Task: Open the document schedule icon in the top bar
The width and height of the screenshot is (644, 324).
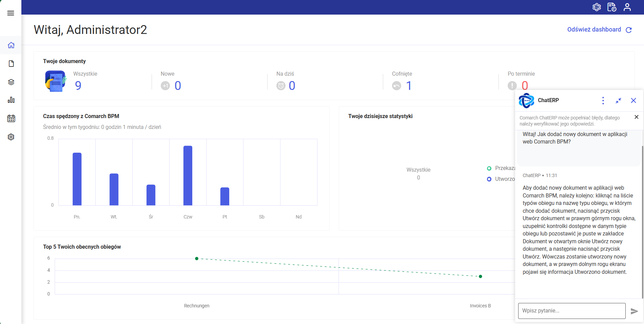Action: pos(612,7)
